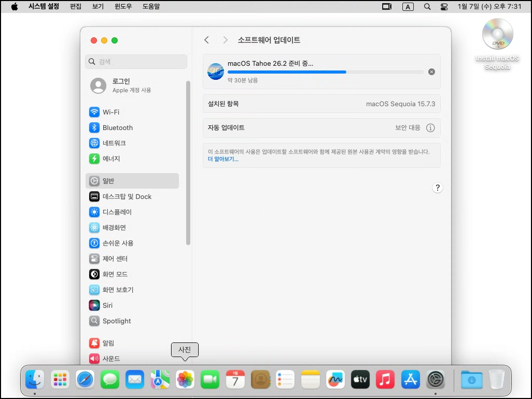This screenshot has height=399, width=532.
Task: Open Spotlight settings in sidebar
Action: pyautogui.click(x=132, y=321)
